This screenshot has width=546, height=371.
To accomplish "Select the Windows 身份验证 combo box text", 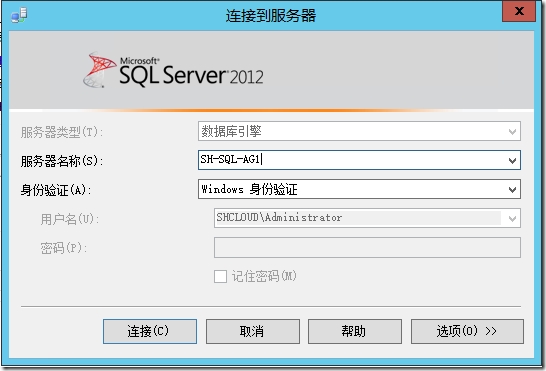I will 249,190.
